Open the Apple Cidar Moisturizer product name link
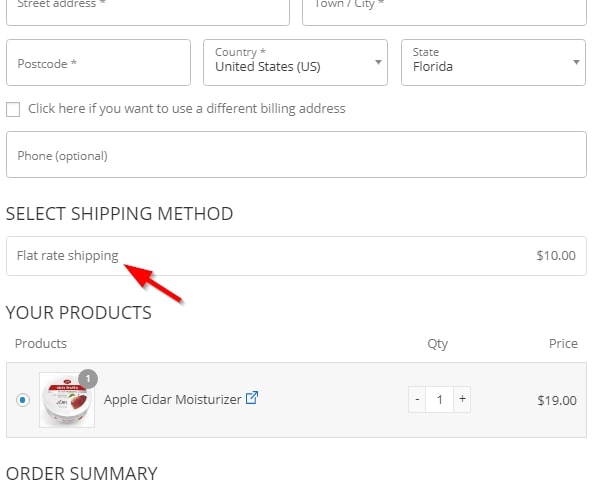Screen dimensions: 607x485 (173, 399)
